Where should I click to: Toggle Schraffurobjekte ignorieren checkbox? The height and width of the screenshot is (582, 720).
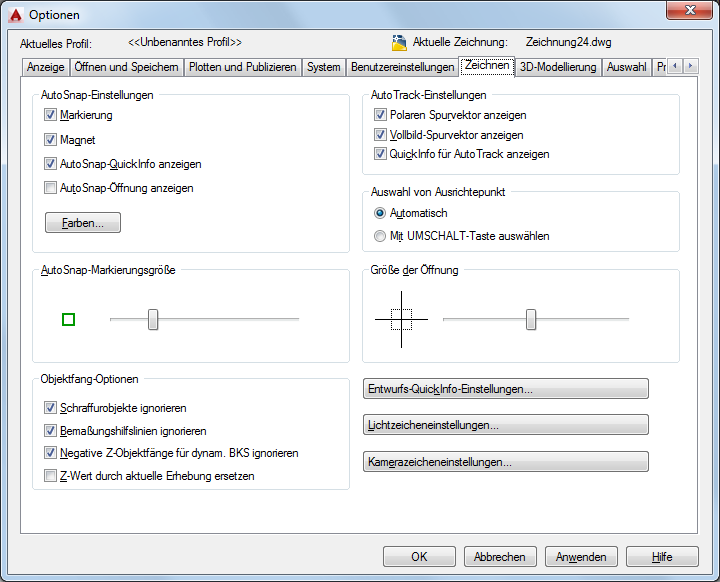pyautogui.click(x=51, y=408)
